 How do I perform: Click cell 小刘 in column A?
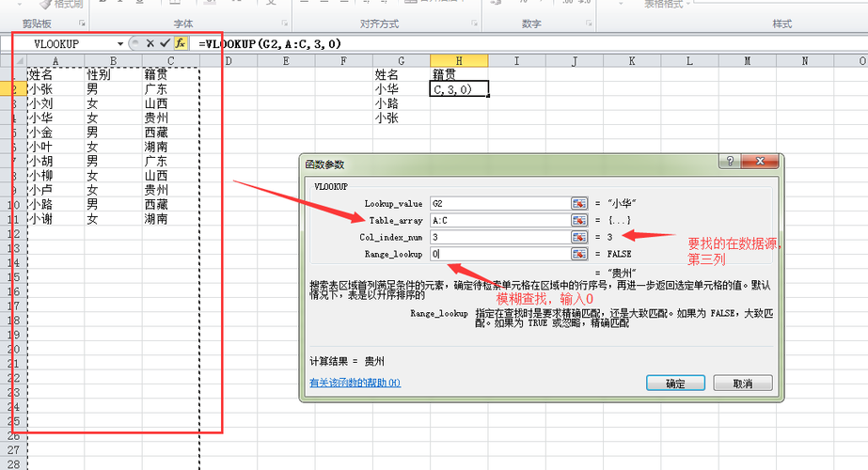point(55,103)
